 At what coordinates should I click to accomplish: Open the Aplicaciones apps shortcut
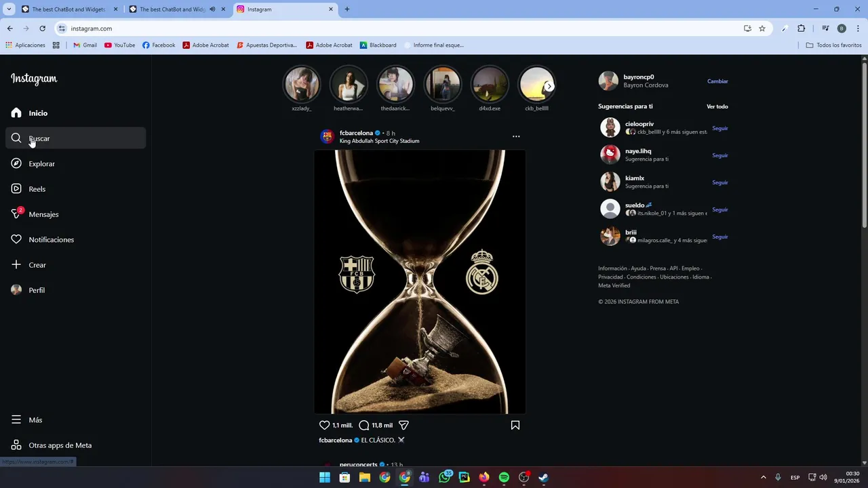tap(25, 45)
